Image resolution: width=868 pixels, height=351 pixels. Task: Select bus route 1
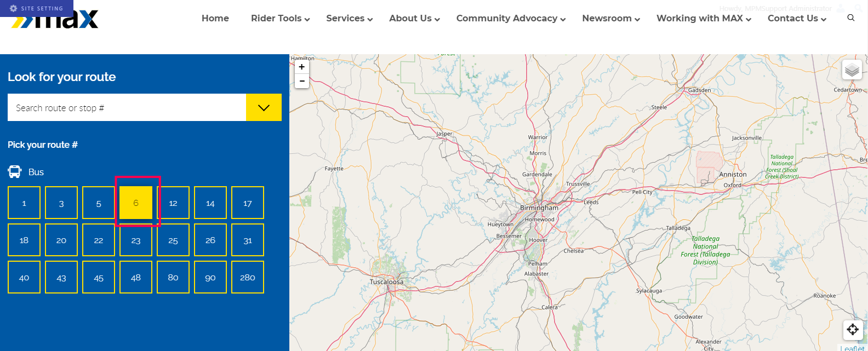24,203
